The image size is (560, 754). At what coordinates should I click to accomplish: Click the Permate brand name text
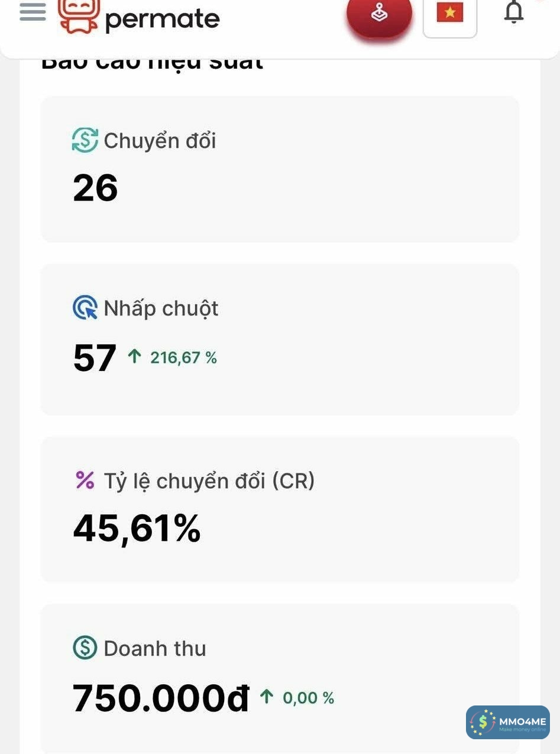(162, 19)
